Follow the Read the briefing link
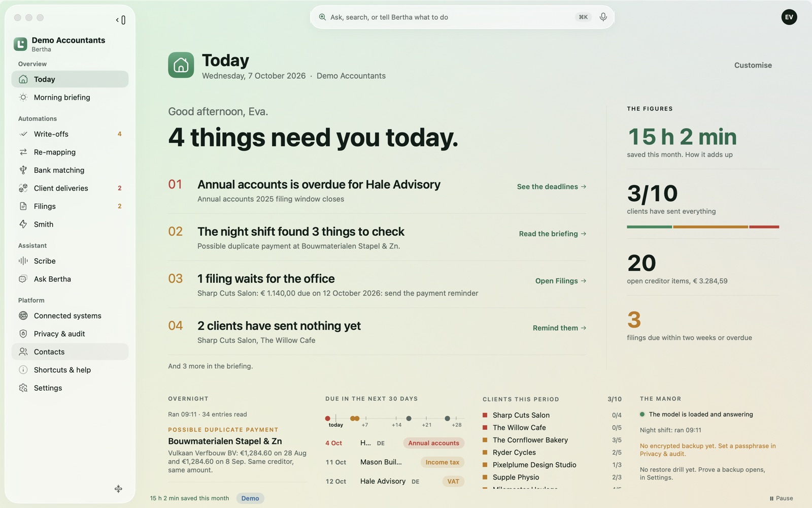Screen dimensions: 812x508 [553, 234]
